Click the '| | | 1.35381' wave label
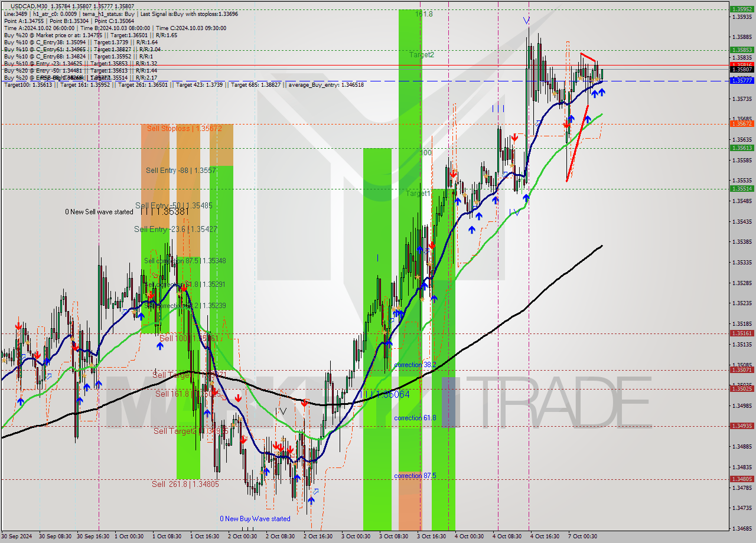 click(x=165, y=211)
